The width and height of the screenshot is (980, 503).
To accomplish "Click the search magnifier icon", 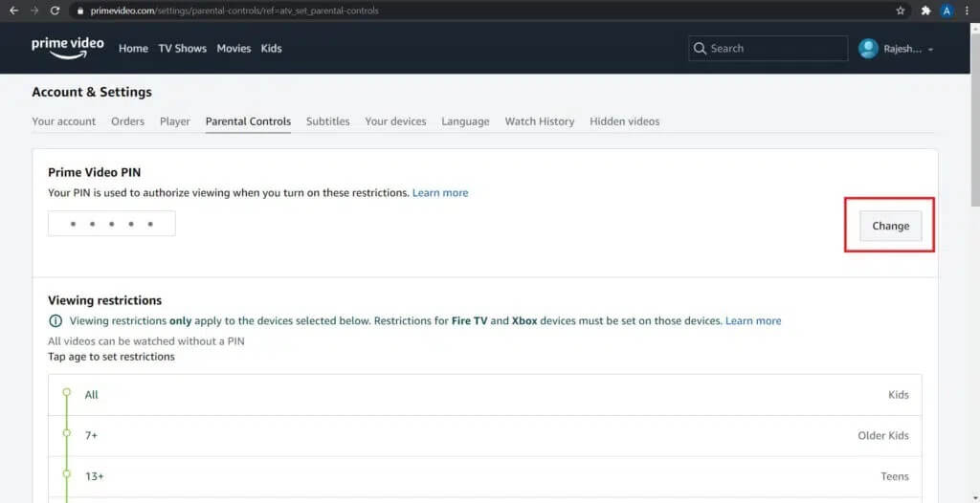I will (700, 48).
